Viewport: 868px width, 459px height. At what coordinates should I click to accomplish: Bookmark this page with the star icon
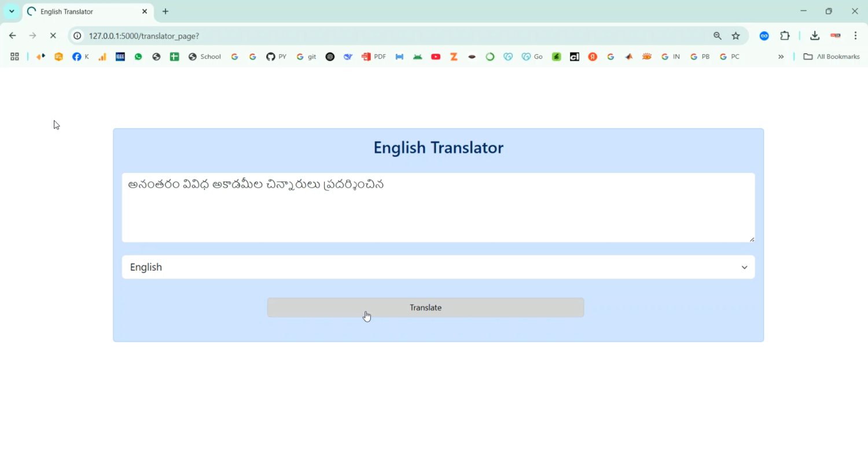735,36
